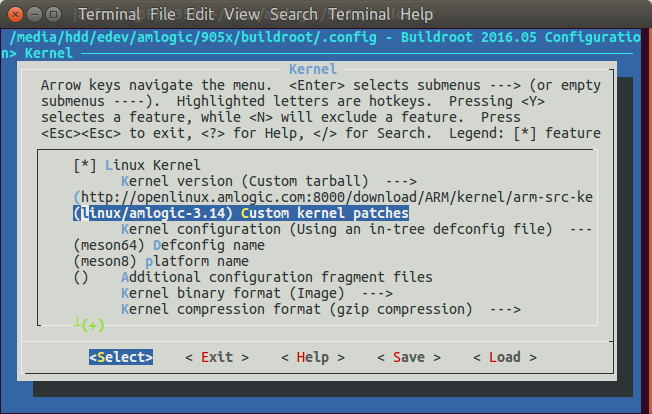652x414 pixels.
Task: Click the < Save > button
Action: 409,357
